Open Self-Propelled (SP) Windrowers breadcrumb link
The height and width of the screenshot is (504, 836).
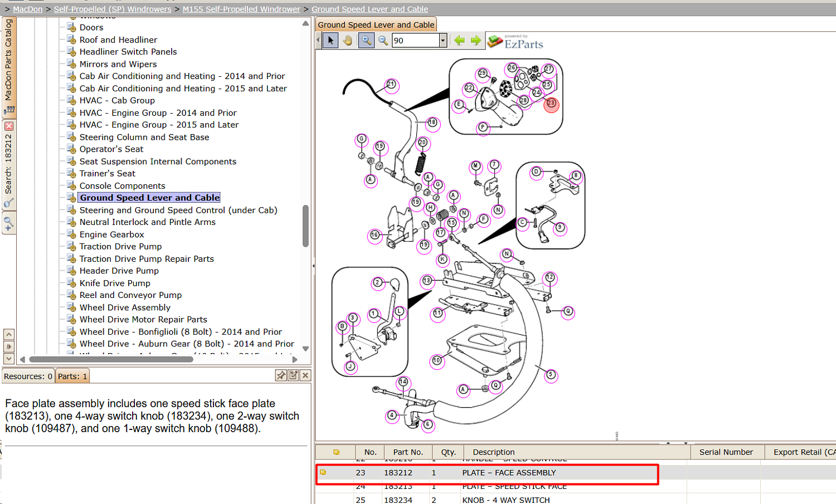(113, 9)
